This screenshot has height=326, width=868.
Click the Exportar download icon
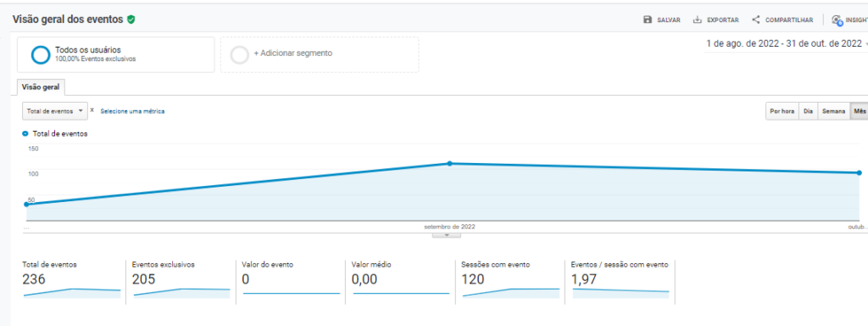point(697,20)
